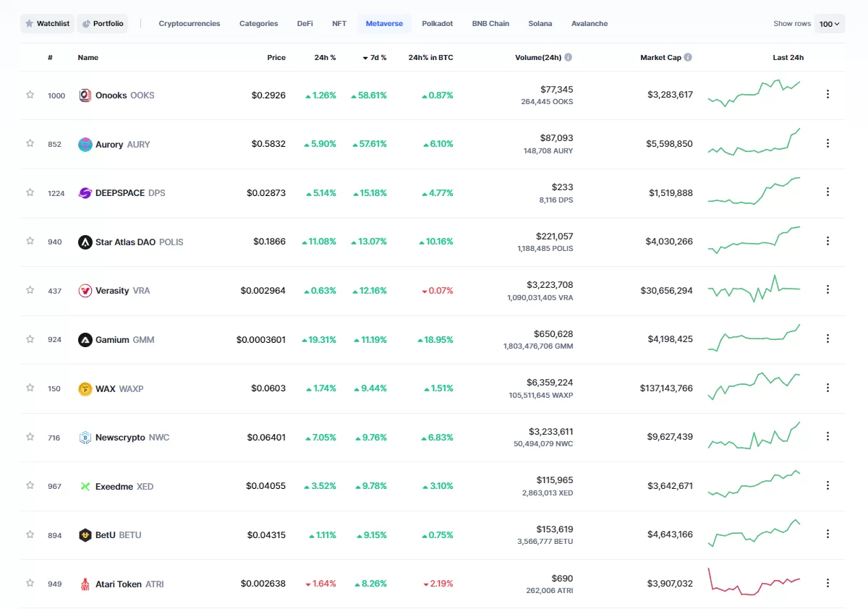
Task: Star Gamium to add to watchlist
Action: point(30,339)
